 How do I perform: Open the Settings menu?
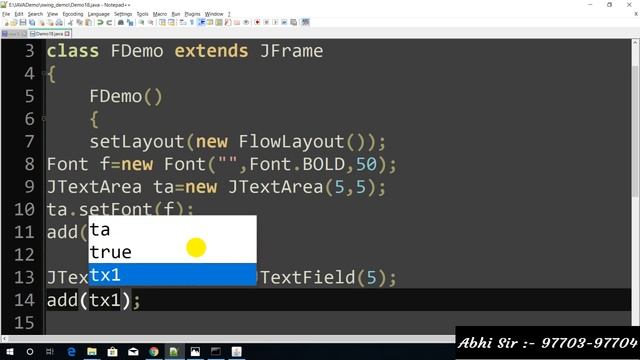(x=123, y=14)
